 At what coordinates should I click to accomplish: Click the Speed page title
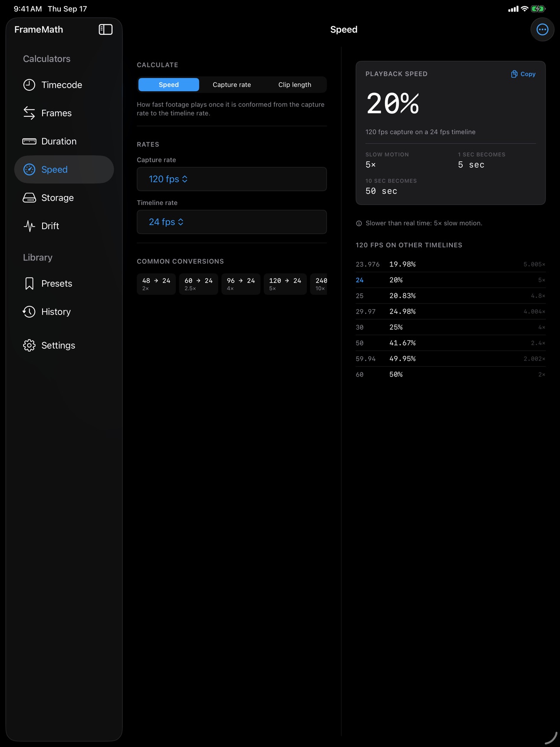[344, 30]
